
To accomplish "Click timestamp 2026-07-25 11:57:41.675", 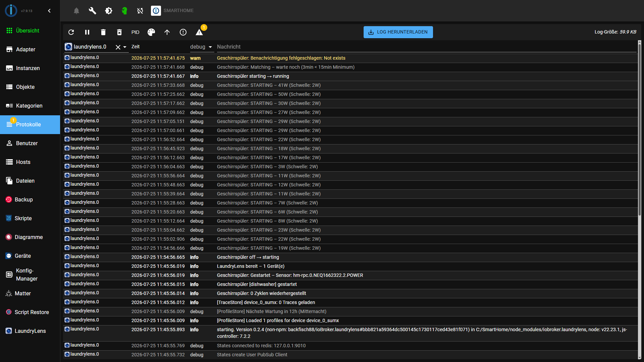I will (158, 58).
